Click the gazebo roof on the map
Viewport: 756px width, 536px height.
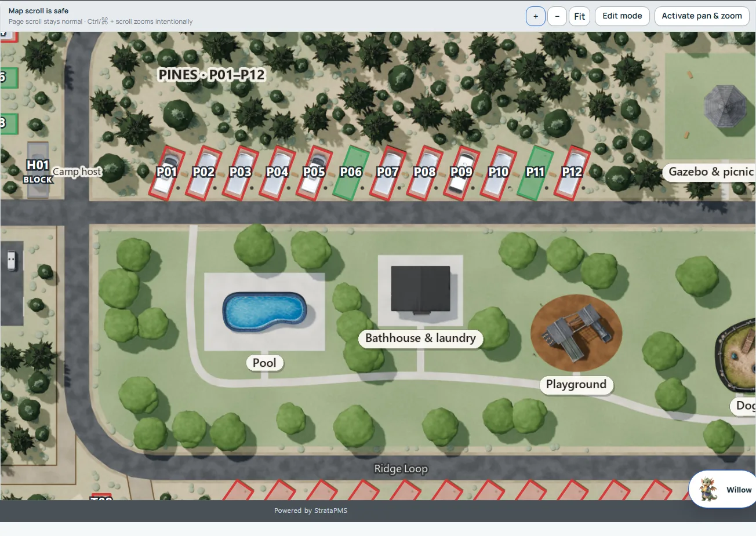[x=725, y=105]
